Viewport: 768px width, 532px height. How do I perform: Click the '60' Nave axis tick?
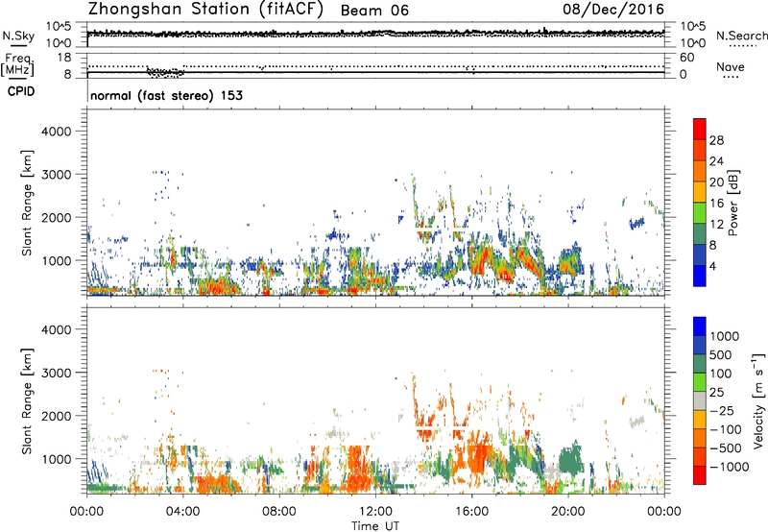tap(686, 58)
